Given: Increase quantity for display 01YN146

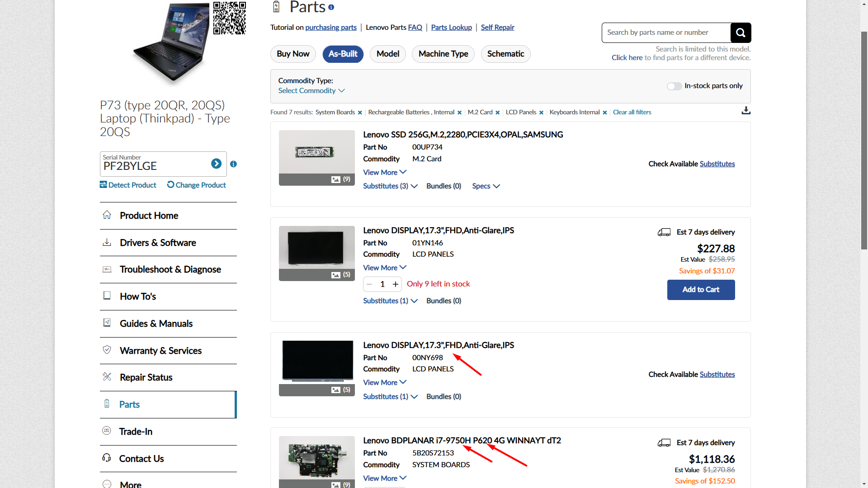Looking at the screenshot, I should 396,284.
